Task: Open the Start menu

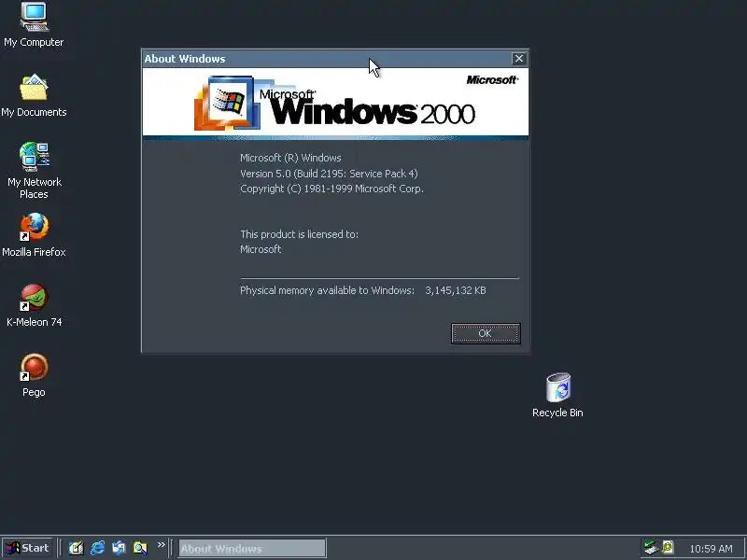Action: coord(28,548)
